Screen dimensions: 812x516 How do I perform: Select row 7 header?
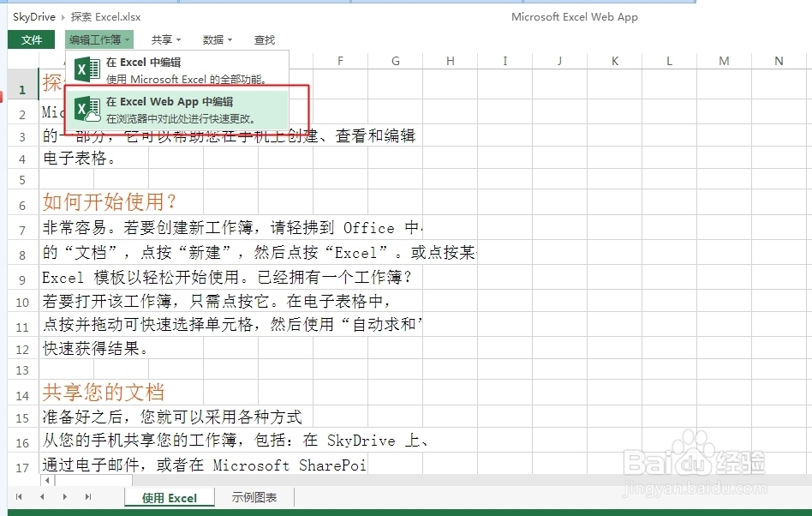[23, 227]
